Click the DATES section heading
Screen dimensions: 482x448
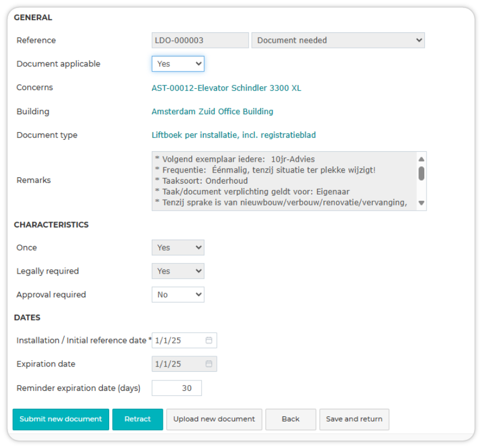coord(27,318)
